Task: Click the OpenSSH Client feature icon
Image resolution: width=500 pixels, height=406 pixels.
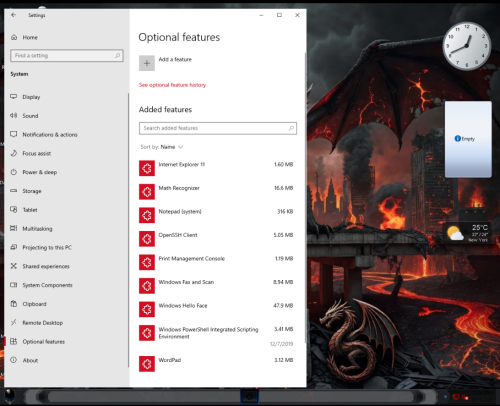Action: coord(147,239)
